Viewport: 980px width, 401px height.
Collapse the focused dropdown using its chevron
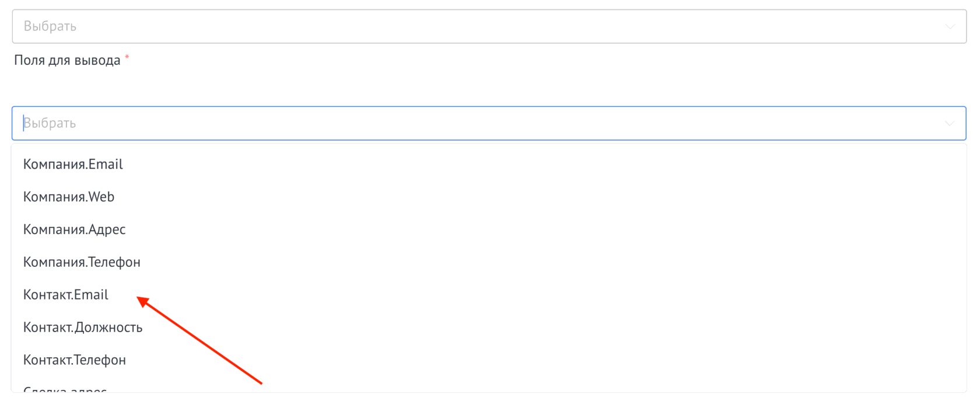click(949, 124)
